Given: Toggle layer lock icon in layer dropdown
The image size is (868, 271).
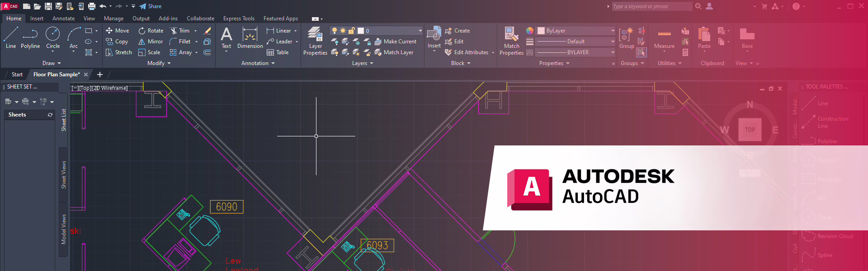Looking at the screenshot, I should pos(351,31).
